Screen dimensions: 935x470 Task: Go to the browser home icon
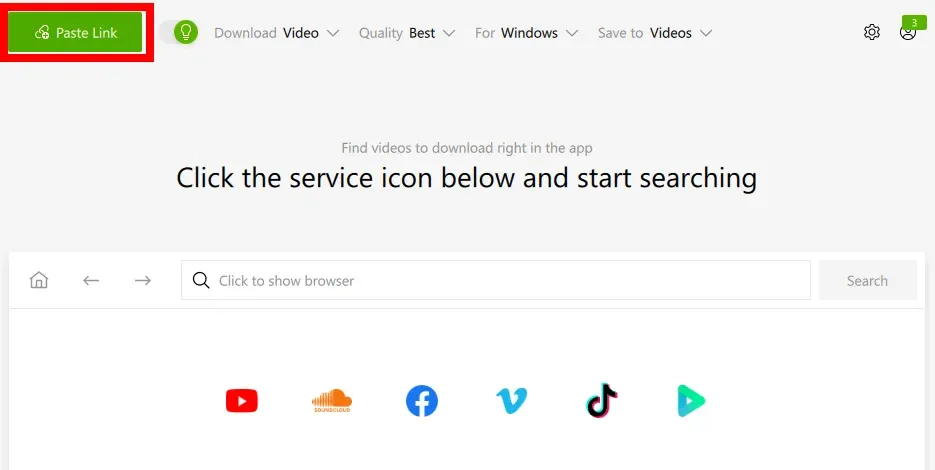39,280
